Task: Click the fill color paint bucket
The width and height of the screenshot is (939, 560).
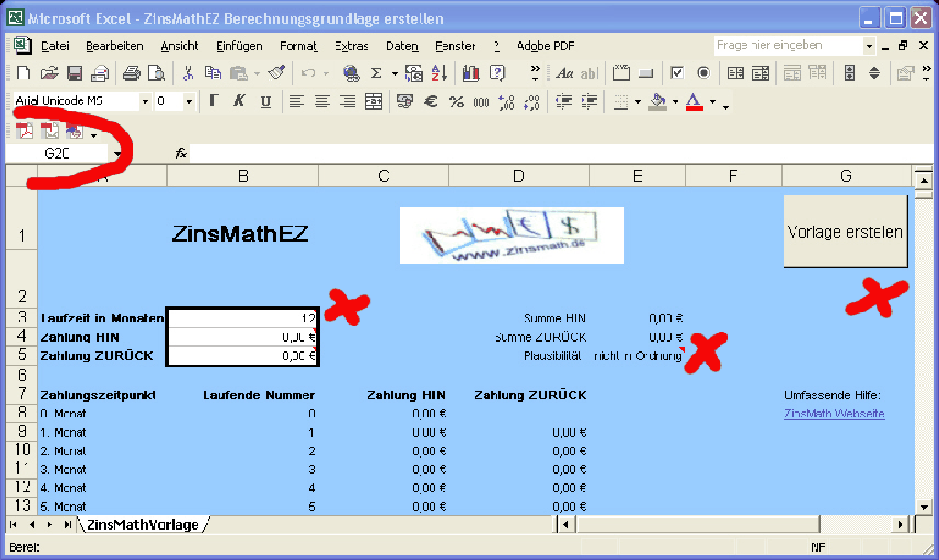Action: pyautogui.click(x=658, y=101)
